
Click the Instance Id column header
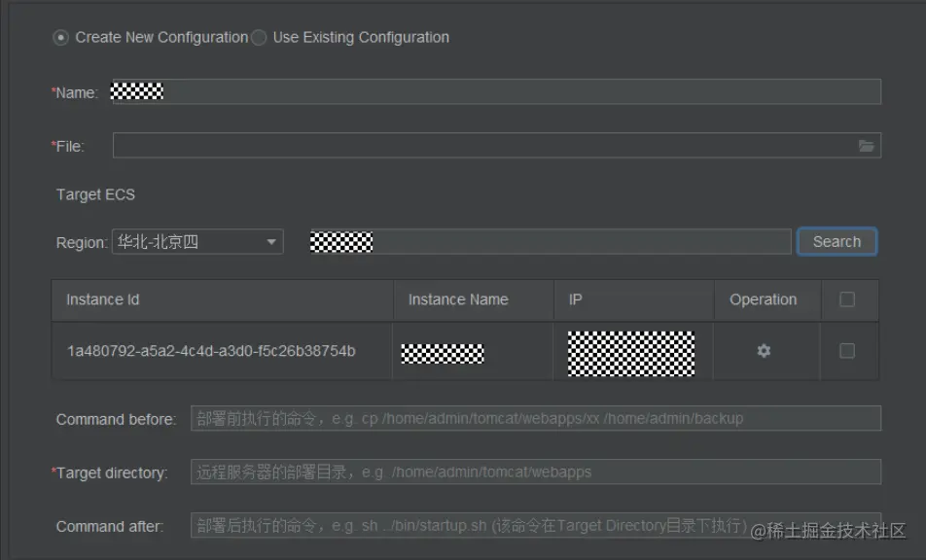(222, 300)
